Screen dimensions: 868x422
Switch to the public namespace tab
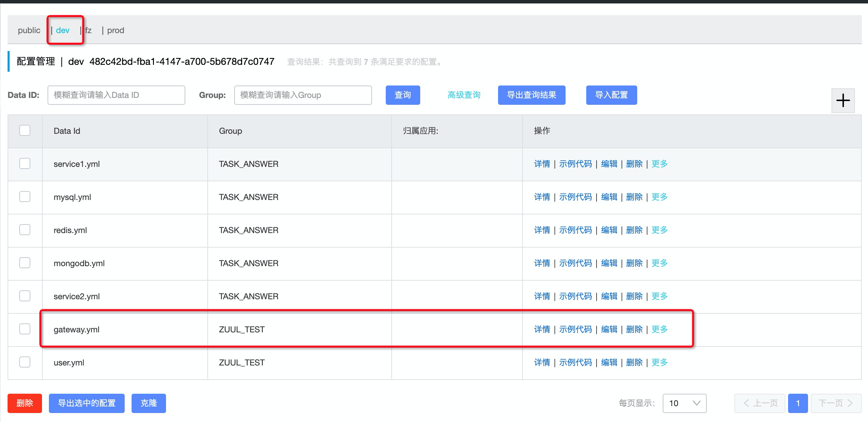tap(29, 30)
